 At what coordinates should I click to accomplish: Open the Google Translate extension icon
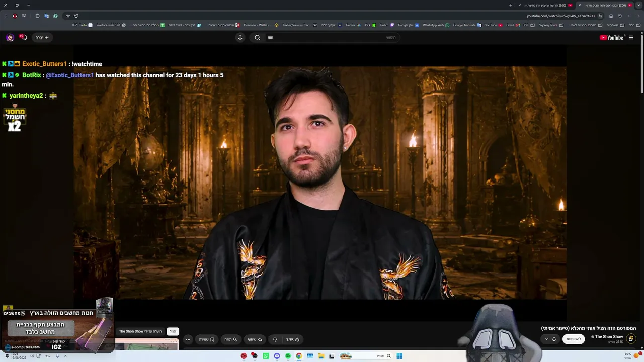point(46,16)
